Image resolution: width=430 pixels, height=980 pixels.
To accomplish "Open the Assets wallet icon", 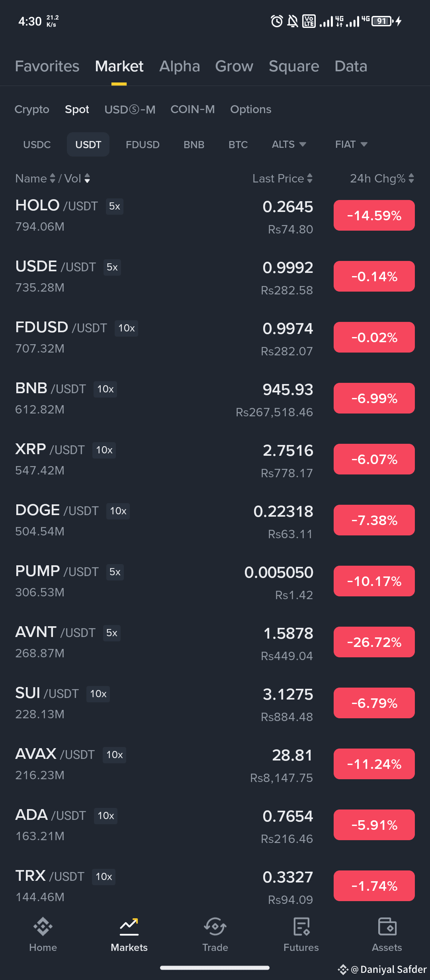I will pos(387,926).
